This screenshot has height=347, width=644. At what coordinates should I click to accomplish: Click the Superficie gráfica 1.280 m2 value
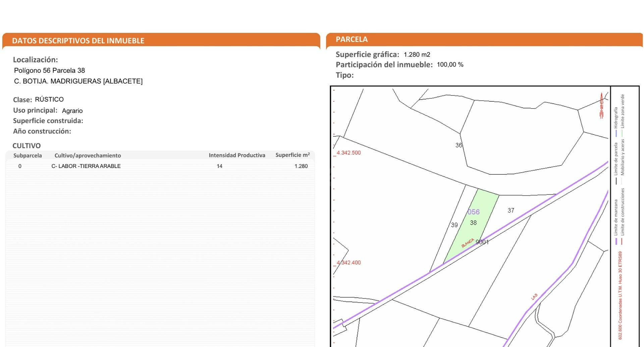[x=417, y=55]
